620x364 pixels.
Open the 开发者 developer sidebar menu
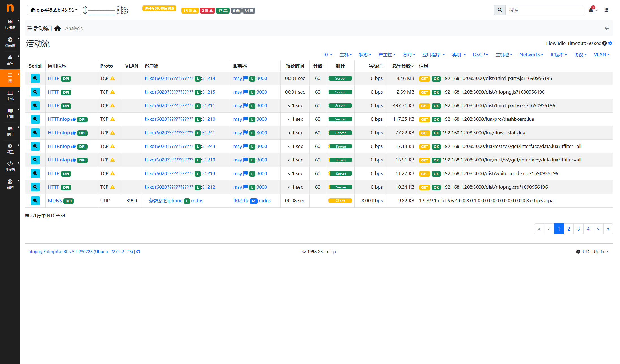coord(10,166)
